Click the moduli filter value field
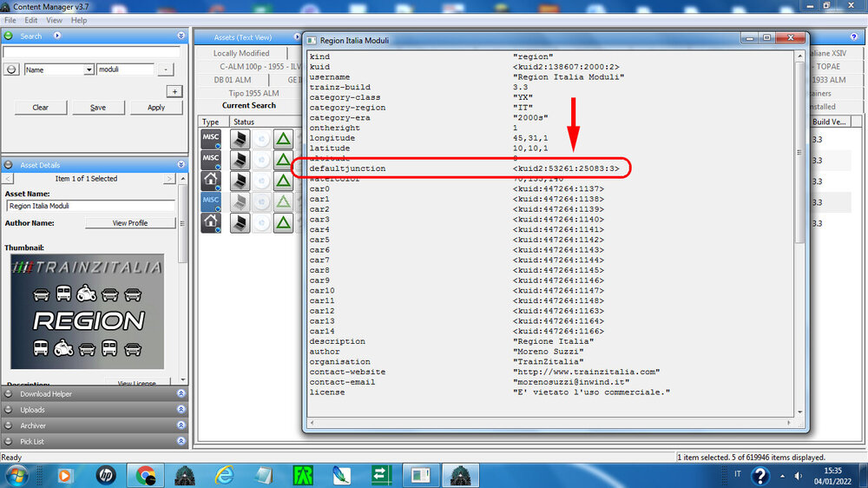Screen dimensions: 868x488 pos(125,69)
